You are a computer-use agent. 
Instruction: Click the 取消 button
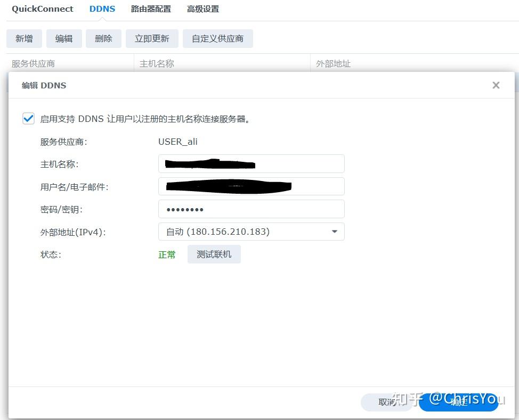tap(387, 402)
